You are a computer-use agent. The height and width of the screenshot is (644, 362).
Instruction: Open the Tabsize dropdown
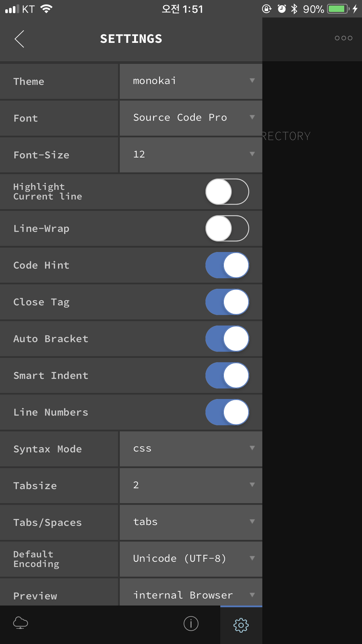tap(191, 485)
